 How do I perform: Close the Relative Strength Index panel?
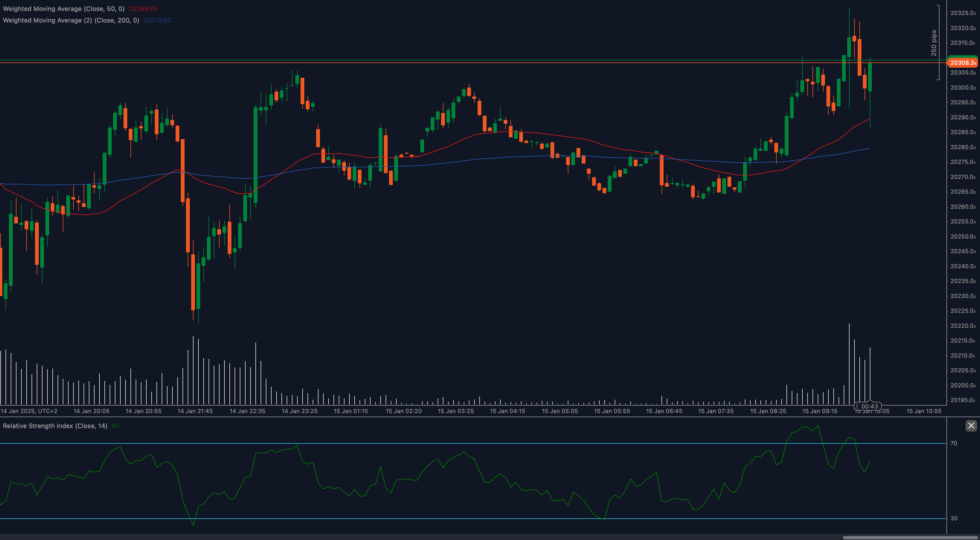(971, 425)
